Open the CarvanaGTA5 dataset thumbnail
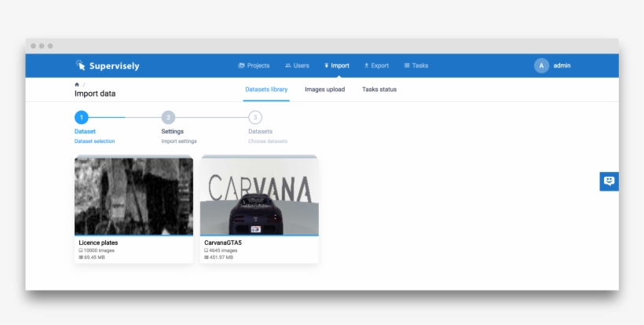This screenshot has height=325, width=644. click(260, 196)
